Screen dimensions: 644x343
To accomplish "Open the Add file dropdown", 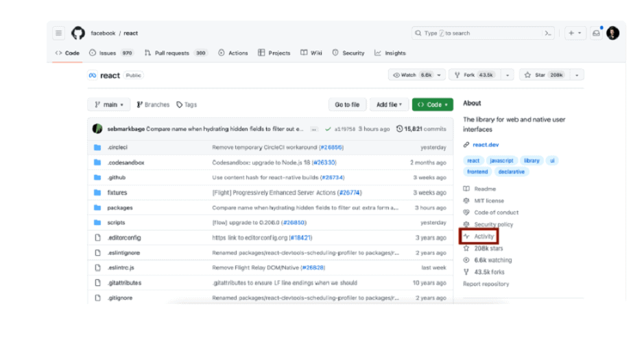I will [389, 105].
